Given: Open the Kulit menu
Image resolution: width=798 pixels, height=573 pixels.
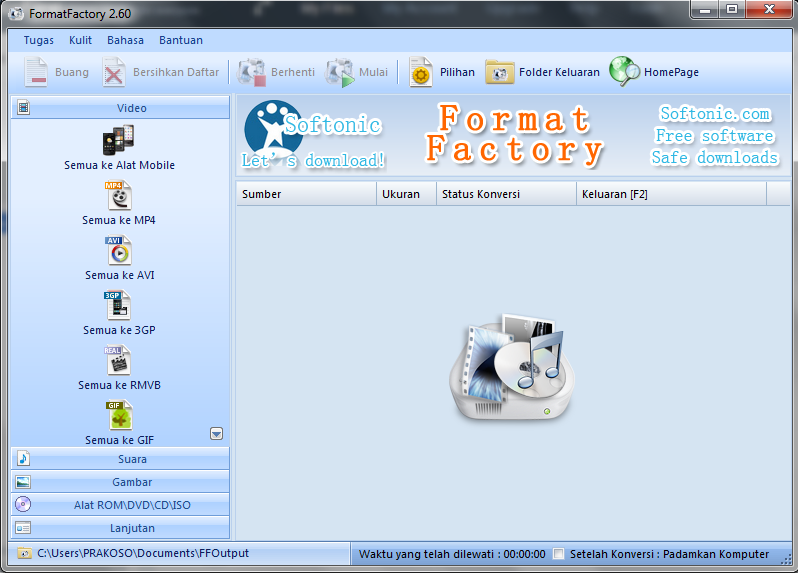Looking at the screenshot, I should point(80,40).
